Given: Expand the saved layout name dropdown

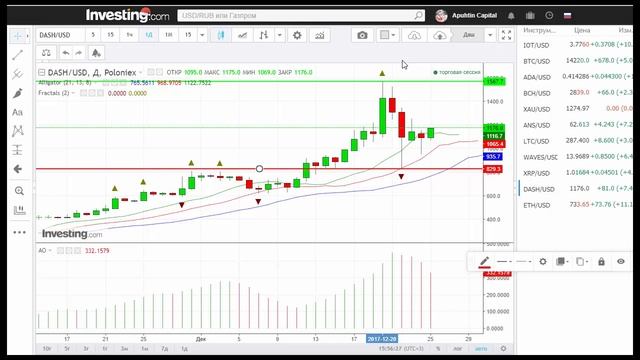Looking at the screenshot, I should click(490, 35).
